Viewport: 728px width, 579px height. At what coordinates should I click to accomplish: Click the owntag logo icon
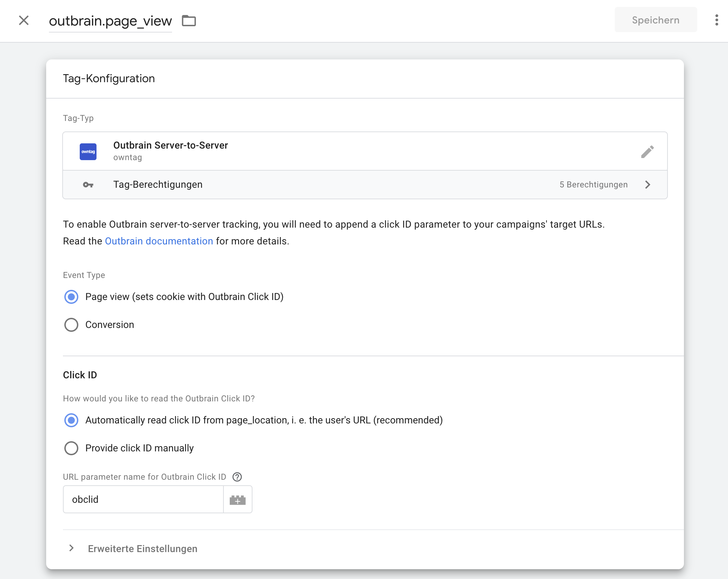88,152
